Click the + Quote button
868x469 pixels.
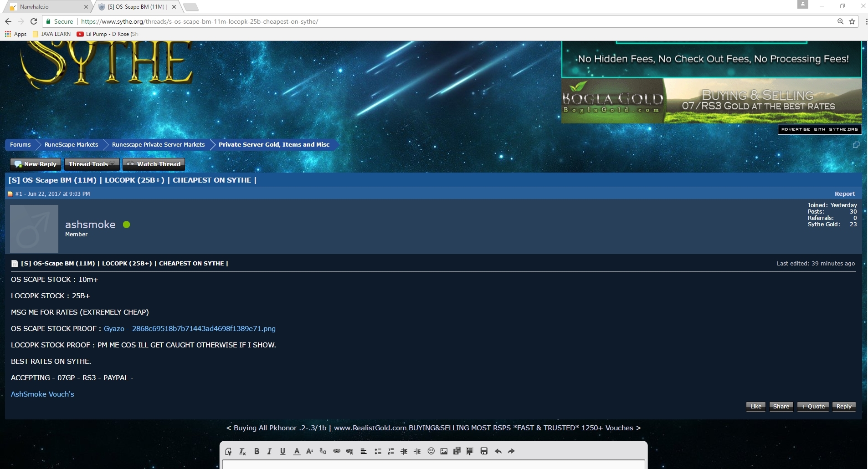[813, 407]
